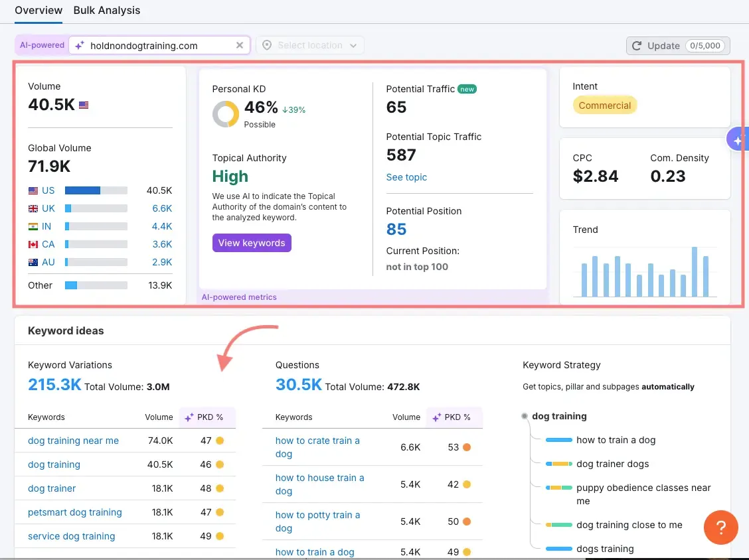Open the See topic link
This screenshot has height=560, width=749.
point(406,177)
